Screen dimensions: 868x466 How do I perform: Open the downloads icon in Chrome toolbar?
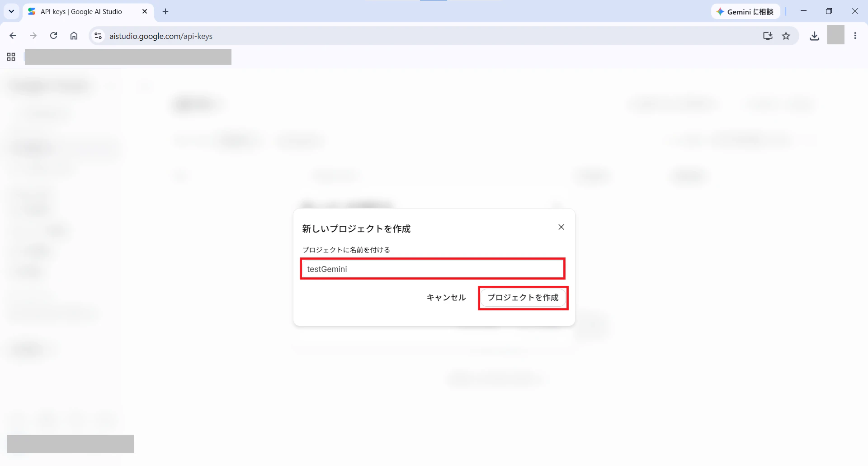pos(814,36)
